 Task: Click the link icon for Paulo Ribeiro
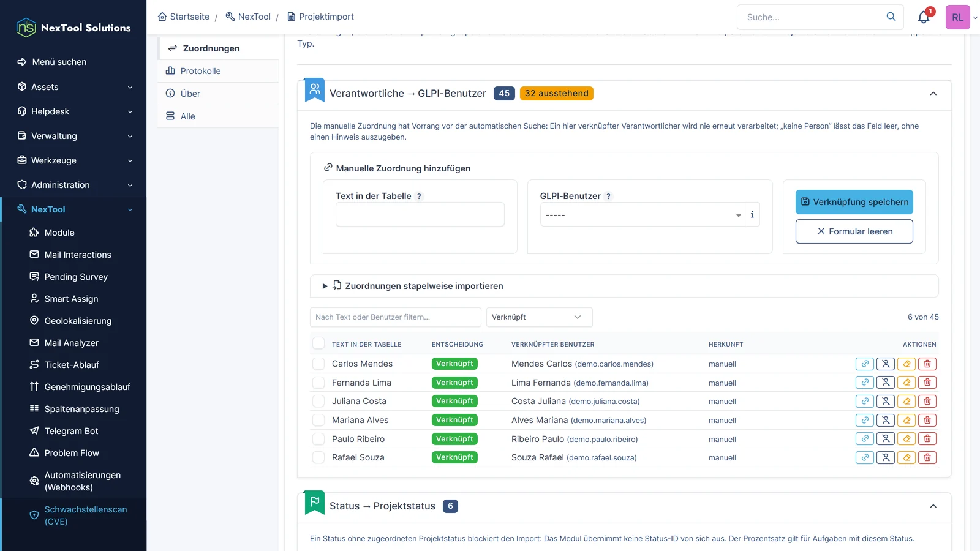coord(864,439)
